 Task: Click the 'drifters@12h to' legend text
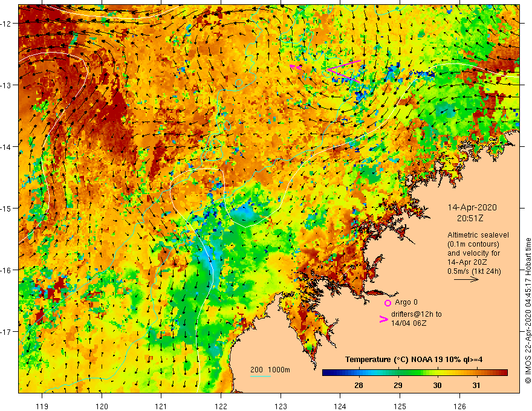(417, 314)
